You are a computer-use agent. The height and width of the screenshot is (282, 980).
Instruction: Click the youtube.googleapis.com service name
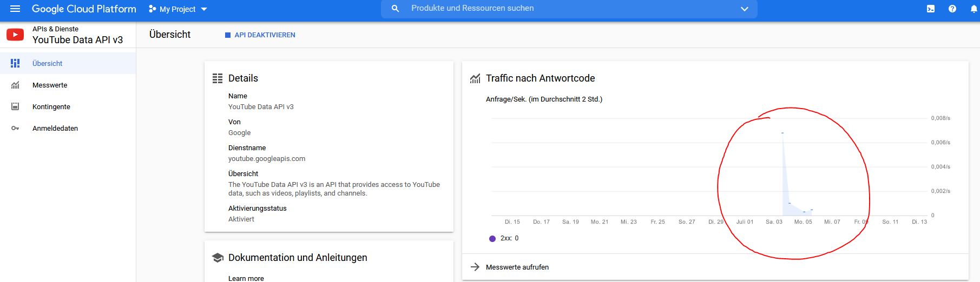267,159
